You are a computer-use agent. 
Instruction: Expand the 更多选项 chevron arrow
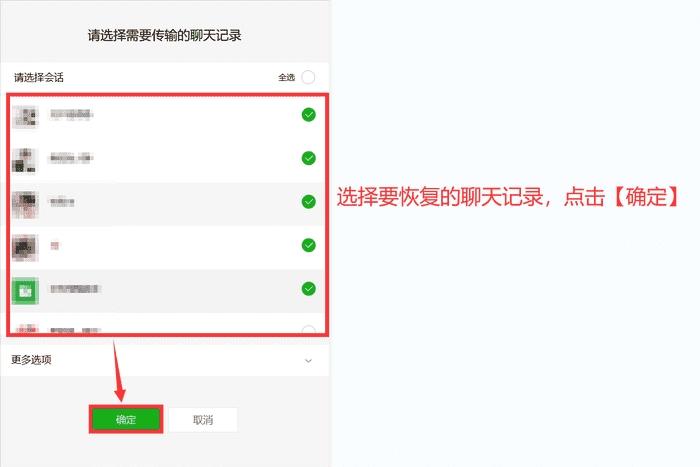(x=308, y=360)
